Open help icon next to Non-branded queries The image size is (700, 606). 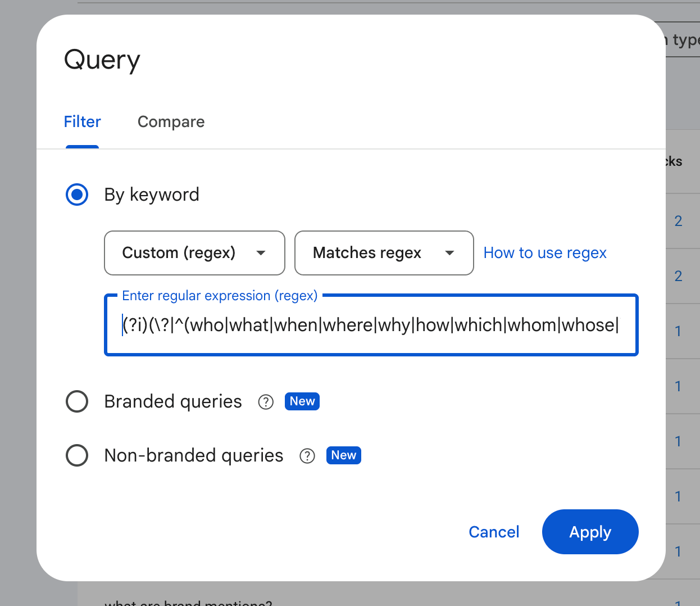[307, 456]
